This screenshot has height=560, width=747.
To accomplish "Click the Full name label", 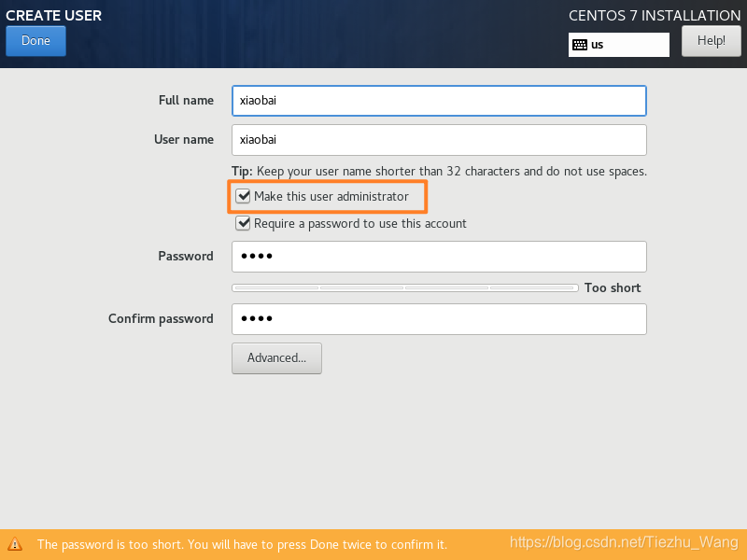I will (186, 101).
